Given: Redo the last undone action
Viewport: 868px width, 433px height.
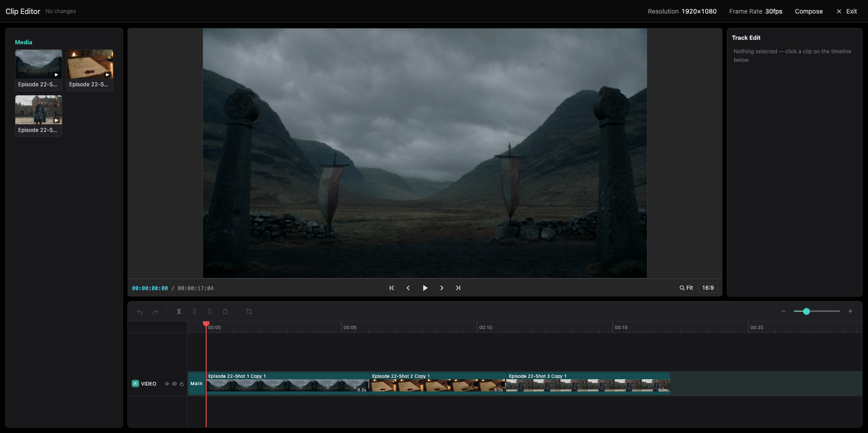Looking at the screenshot, I should point(155,312).
